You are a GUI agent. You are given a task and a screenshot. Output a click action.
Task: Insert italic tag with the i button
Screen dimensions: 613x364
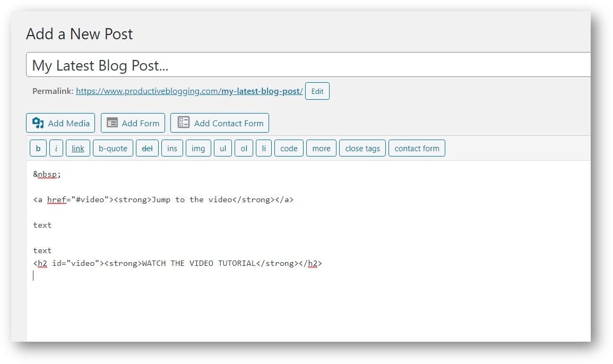[56, 148]
